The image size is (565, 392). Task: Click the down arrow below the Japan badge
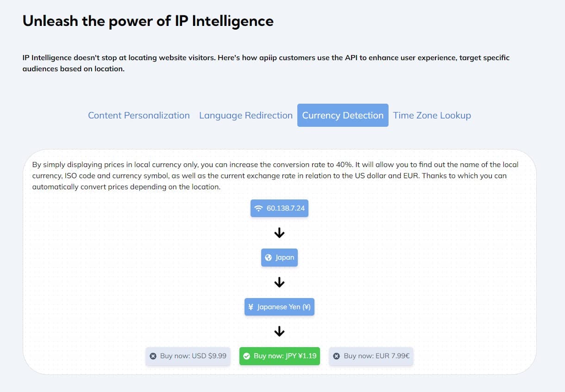(279, 282)
